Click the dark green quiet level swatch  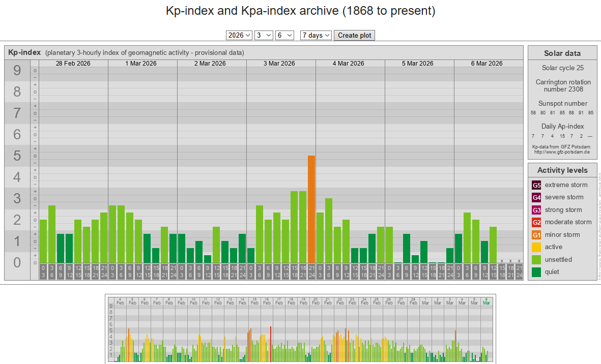536,272
